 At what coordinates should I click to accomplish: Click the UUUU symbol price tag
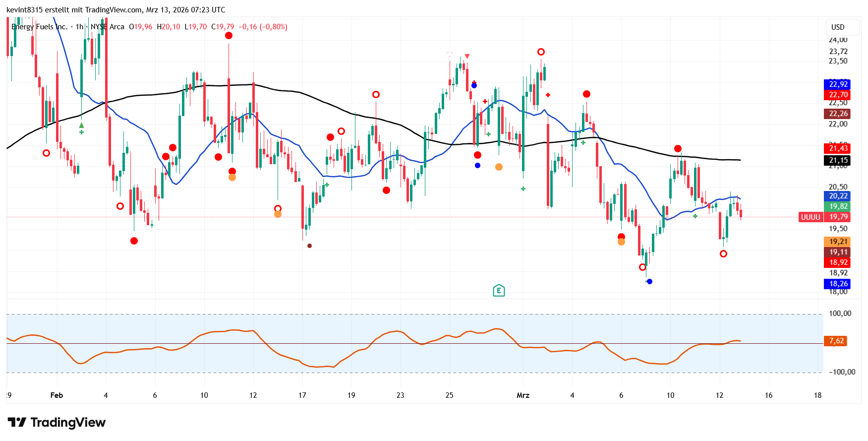pyautogui.click(x=810, y=217)
